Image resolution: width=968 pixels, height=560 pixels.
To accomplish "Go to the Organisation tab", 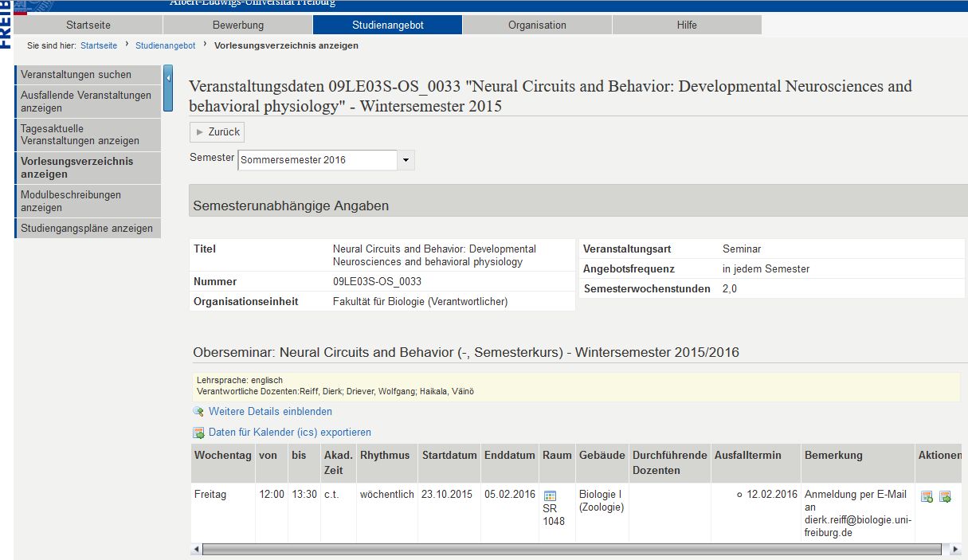I will click(x=537, y=25).
